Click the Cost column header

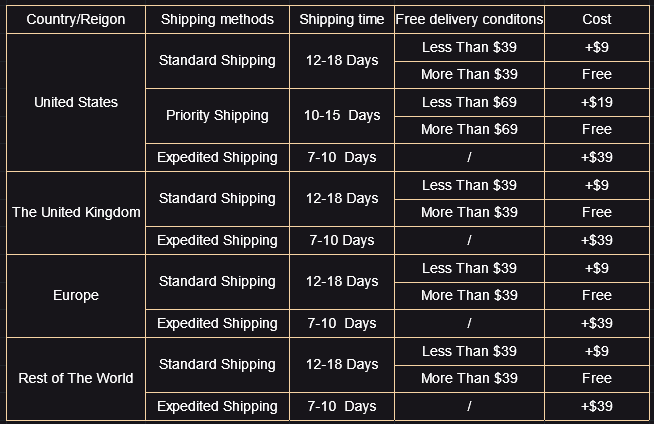597,19
